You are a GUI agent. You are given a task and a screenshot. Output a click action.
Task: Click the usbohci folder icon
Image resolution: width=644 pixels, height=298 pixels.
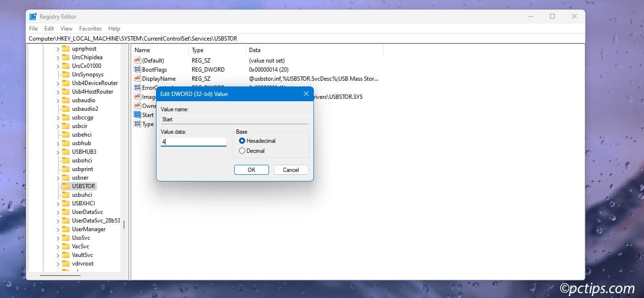coord(66,160)
